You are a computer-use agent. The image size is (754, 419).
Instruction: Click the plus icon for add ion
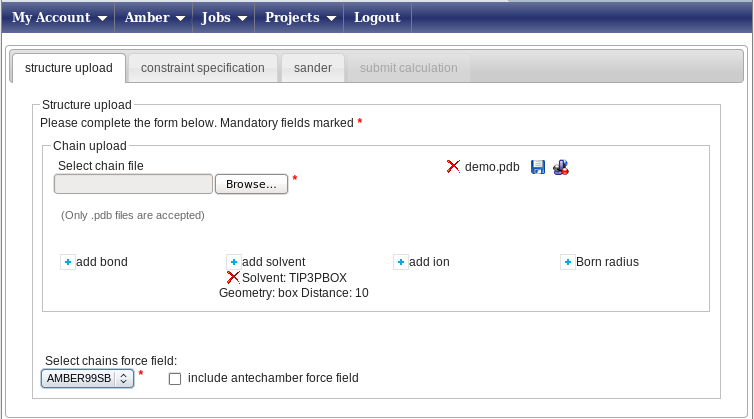[401, 262]
